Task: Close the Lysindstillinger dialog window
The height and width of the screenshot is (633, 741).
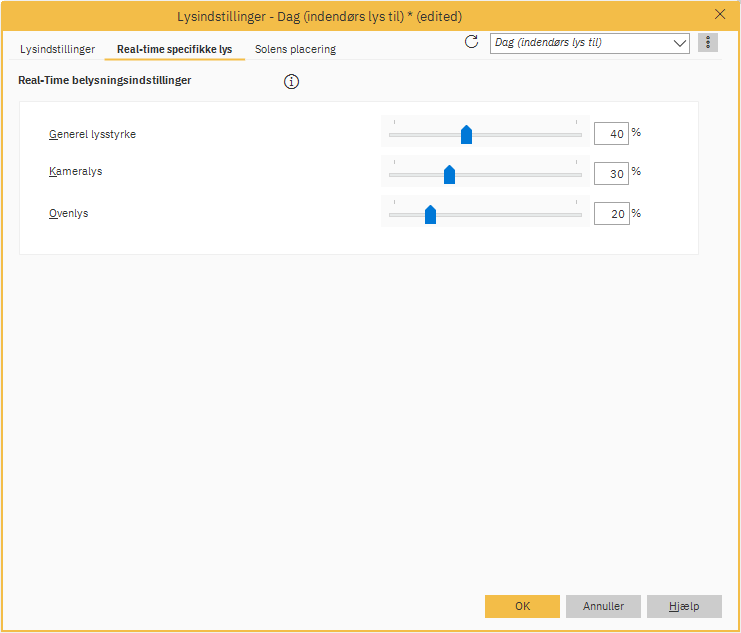Action: pyautogui.click(x=720, y=15)
